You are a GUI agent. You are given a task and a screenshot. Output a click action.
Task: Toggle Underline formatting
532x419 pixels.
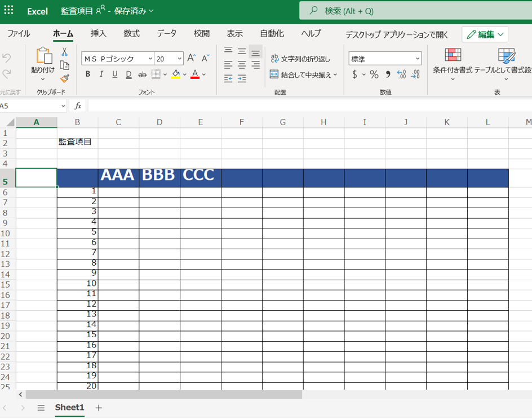click(x=114, y=74)
